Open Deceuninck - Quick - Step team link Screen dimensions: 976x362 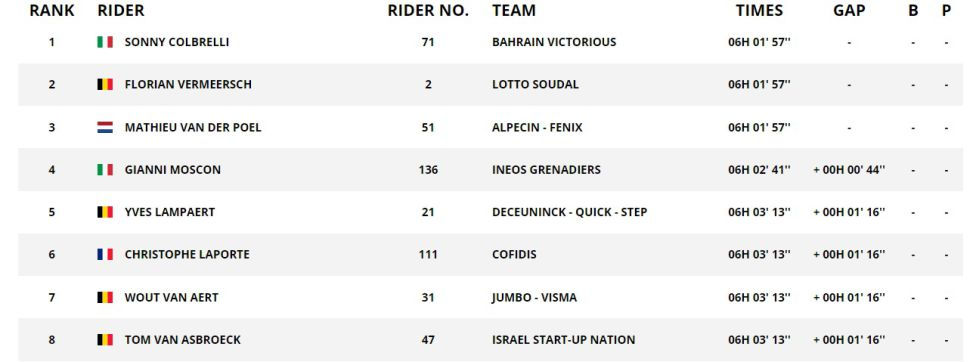point(569,212)
